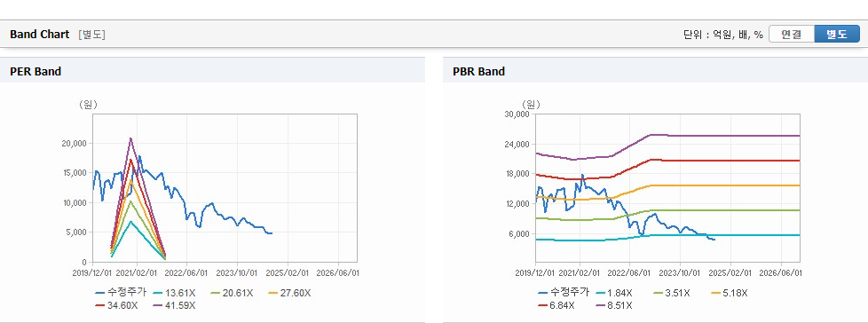Viewport: 868px width, 323px height.
Task: Toggle 27.60X series in PER legend
Action: click(289, 293)
